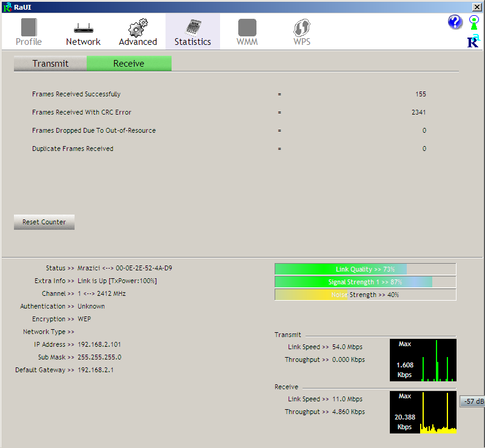Select the Receive tab

(x=129, y=64)
